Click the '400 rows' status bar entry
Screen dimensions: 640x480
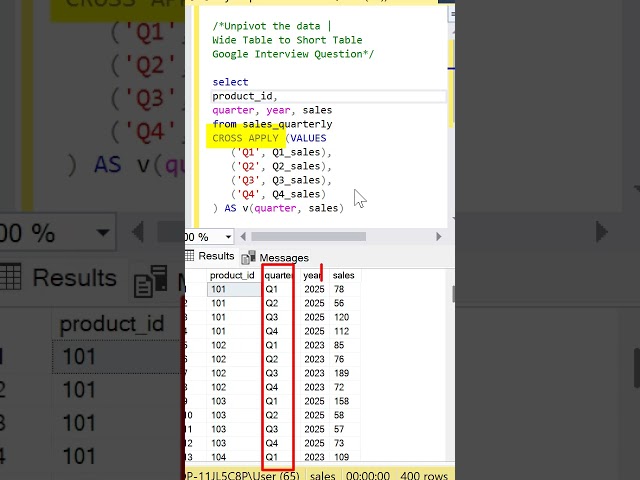[x=424, y=476]
